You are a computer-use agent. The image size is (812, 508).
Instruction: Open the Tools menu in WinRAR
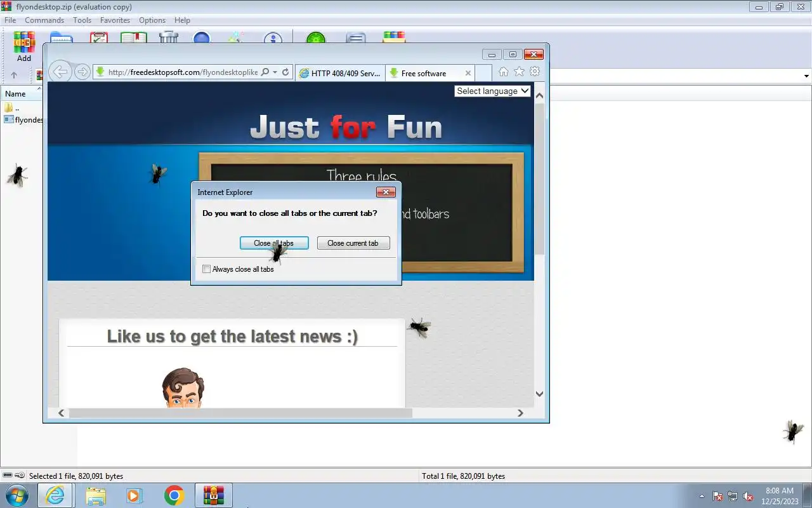point(82,20)
